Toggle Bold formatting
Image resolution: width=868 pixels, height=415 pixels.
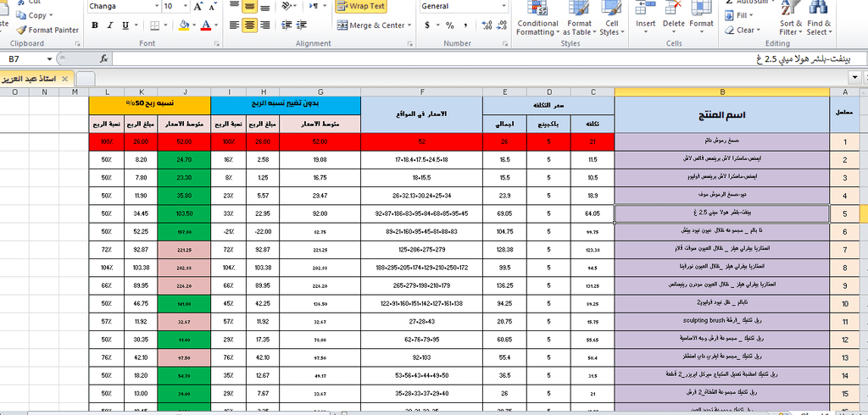(x=95, y=25)
